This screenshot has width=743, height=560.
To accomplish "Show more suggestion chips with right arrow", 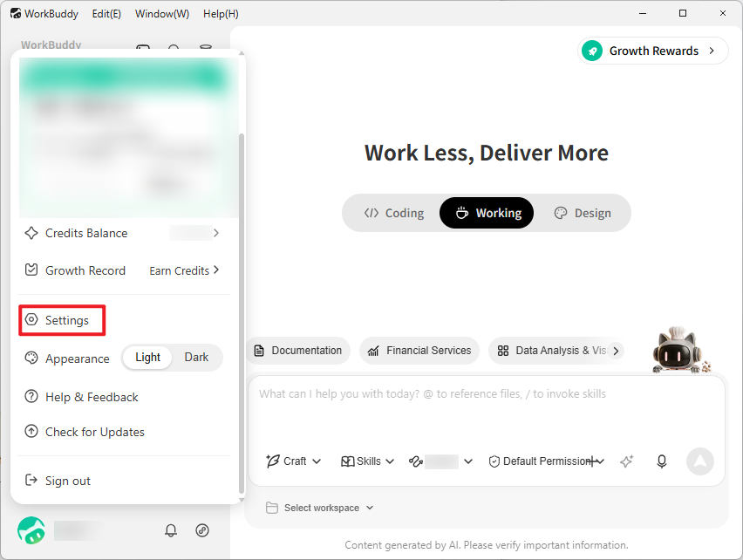I will [616, 351].
